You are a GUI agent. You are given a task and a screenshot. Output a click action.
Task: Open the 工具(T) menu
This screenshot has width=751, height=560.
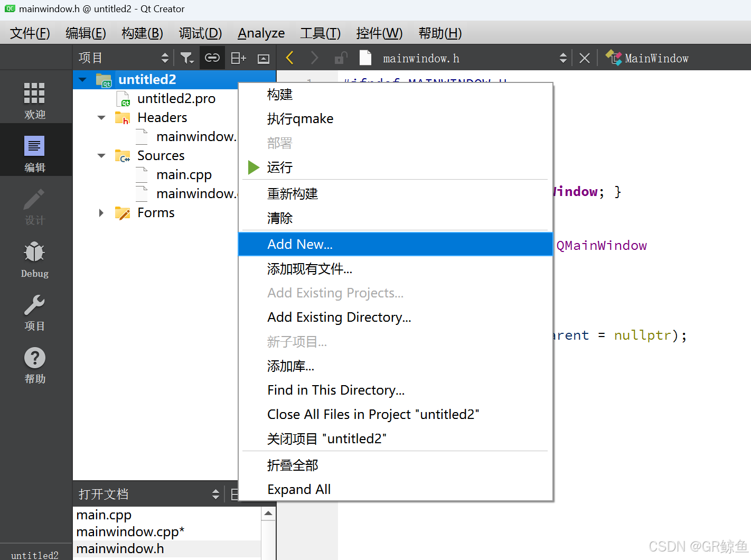(x=321, y=33)
